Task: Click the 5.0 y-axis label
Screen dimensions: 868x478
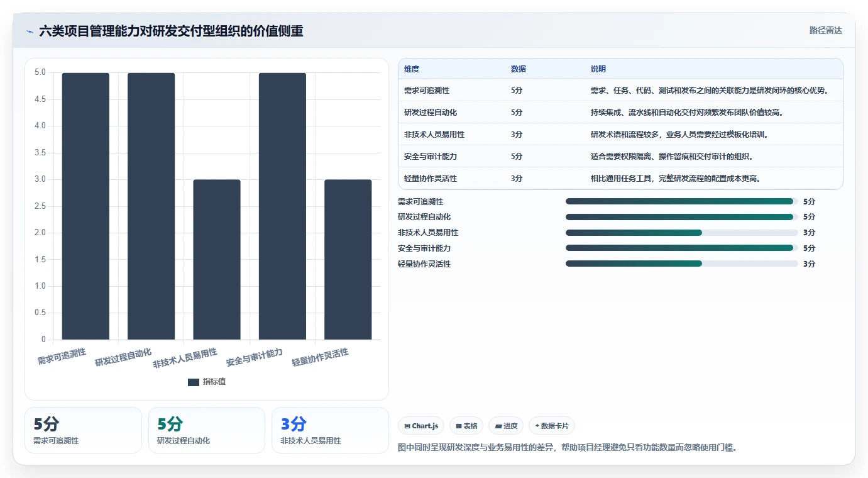Action: coord(40,72)
